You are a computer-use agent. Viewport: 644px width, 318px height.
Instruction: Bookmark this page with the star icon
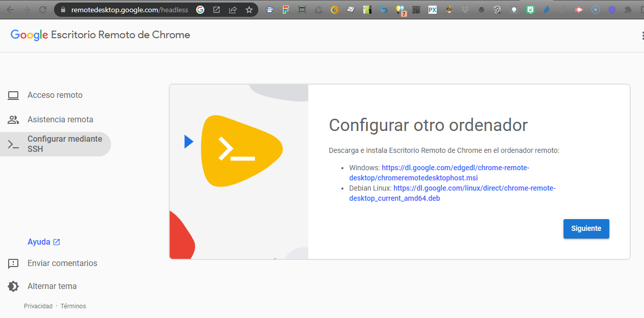pyautogui.click(x=249, y=10)
